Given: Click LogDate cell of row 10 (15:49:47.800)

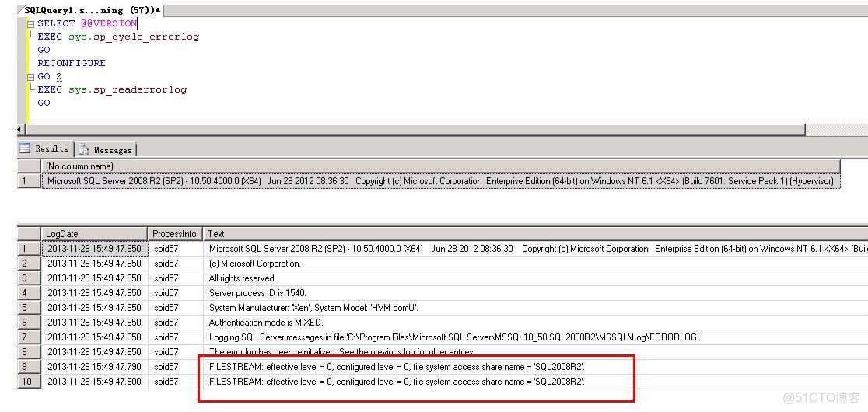Looking at the screenshot, I should (95, 382).
